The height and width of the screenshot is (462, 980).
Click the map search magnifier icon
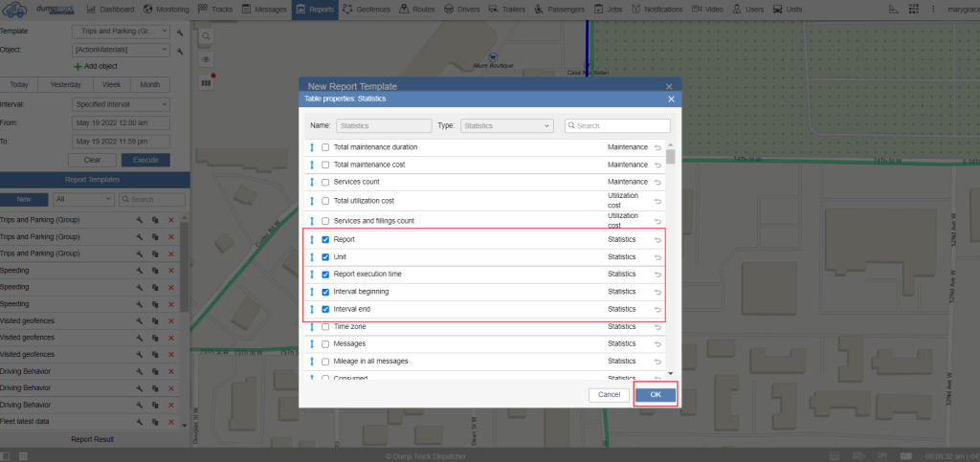[x=206, y=35]
